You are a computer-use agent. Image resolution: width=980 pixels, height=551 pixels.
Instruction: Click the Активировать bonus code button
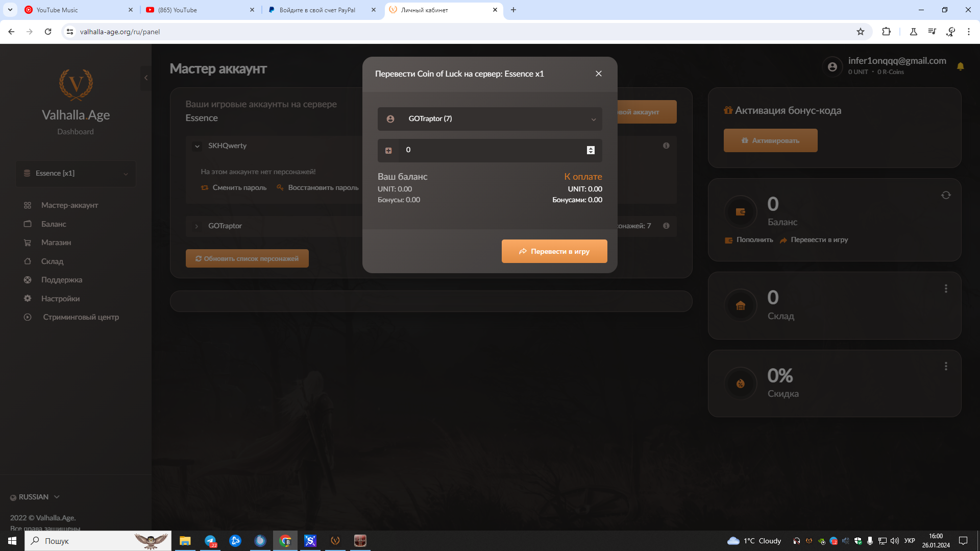(770, 140)
